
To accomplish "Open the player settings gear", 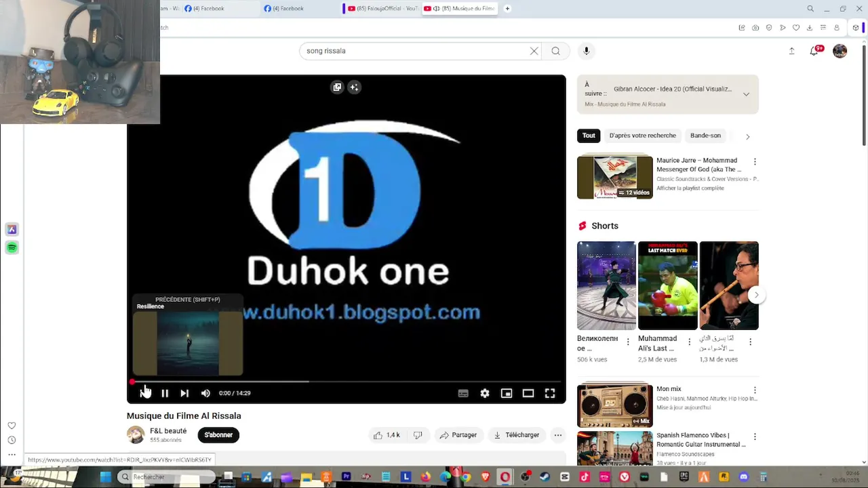I will point(485,393).
